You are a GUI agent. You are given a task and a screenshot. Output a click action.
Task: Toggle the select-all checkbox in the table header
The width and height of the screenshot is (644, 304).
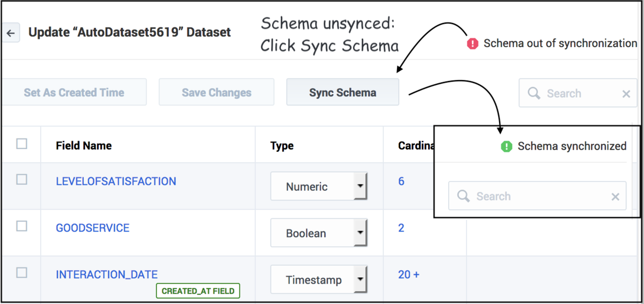point(21,144)
